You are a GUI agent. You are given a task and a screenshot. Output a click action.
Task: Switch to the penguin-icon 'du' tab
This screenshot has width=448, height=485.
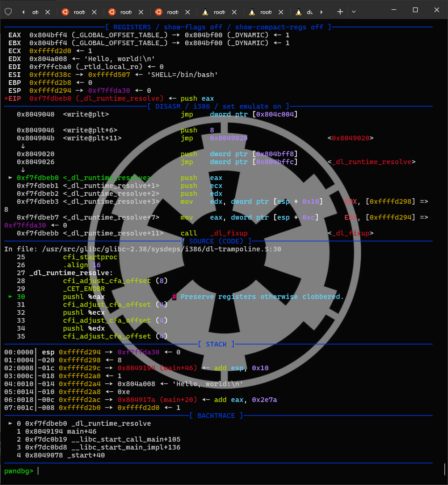click(x=305, y=12)
